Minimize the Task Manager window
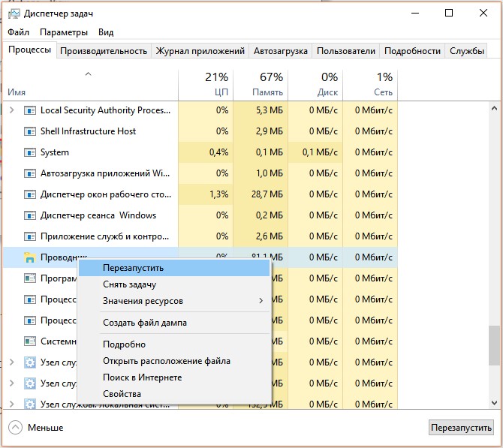 pos(415,14)
